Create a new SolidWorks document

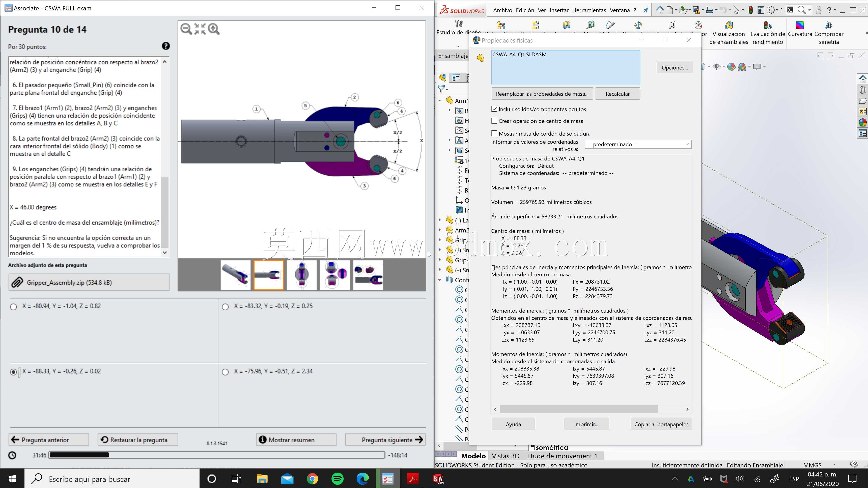[x=670, y=10]
